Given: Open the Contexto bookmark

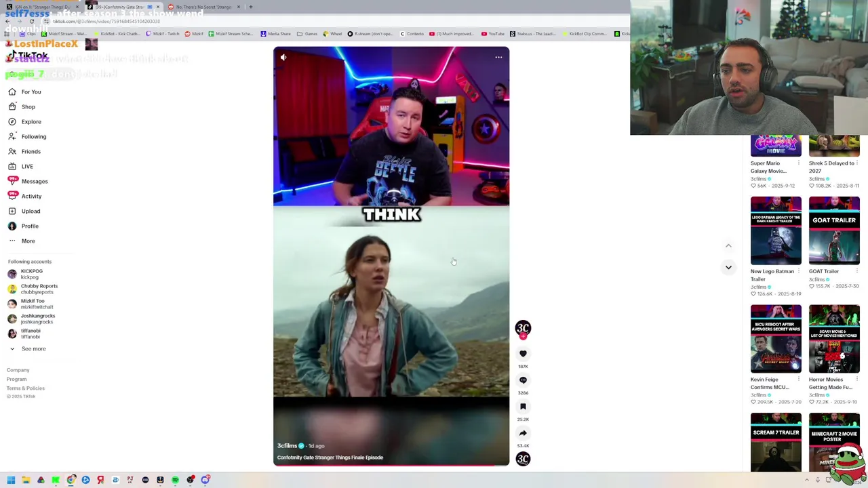Looking at the screenshot, I should pyautogui.click(x=412, y=34).
